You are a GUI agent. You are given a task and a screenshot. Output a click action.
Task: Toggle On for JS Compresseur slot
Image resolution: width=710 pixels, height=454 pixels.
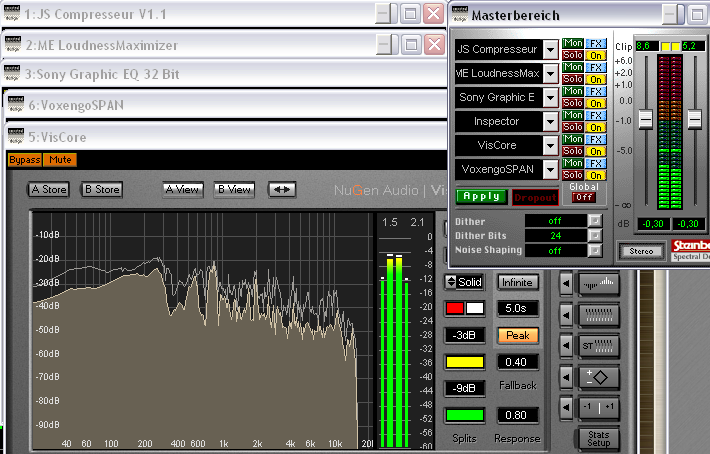(x=596, y=56)
